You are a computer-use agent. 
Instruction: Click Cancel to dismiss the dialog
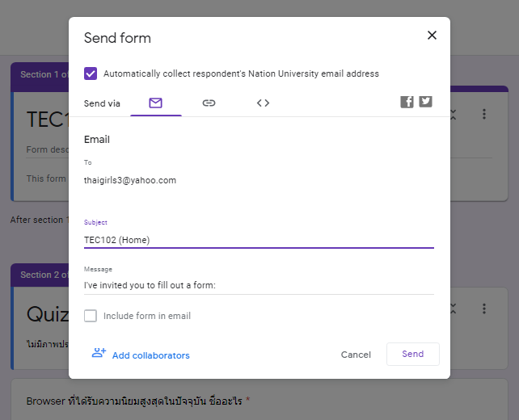tap(356, 355)
